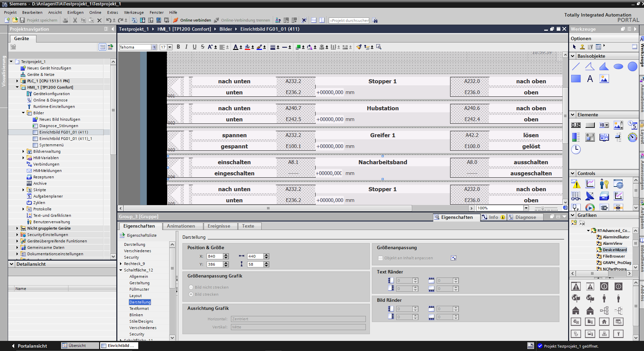Select 'Bild strecken' radio button
Screen dimensions: 644x351
click(x=191, y=294)
